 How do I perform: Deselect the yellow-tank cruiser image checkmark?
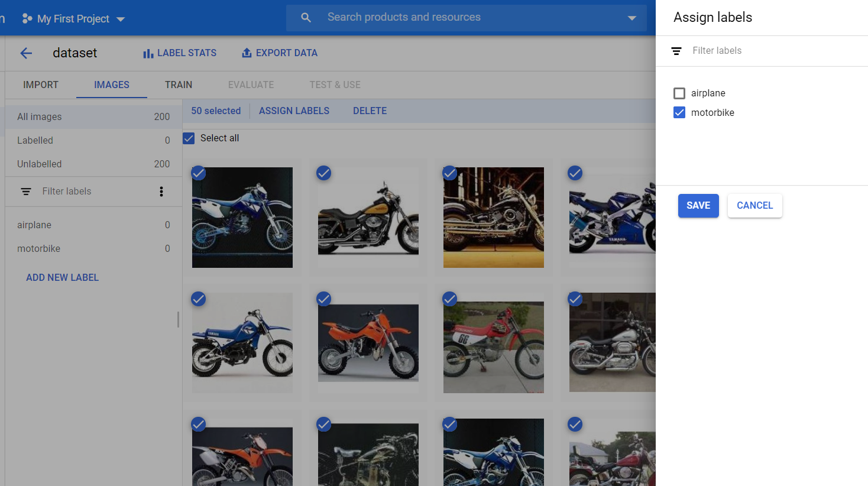click(324, 173)
